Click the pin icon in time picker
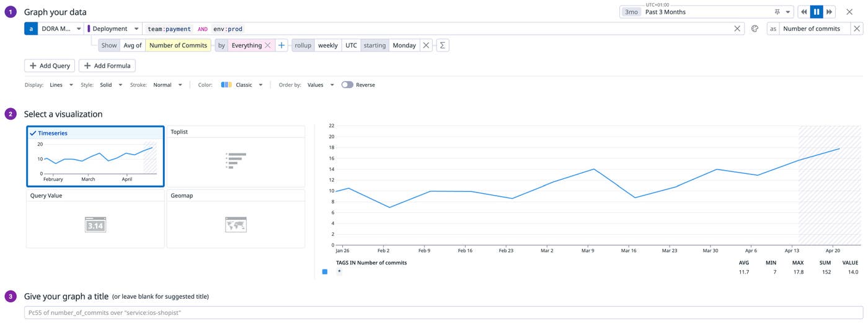This screenshot has height=326, width=868. tap(777, 12)
